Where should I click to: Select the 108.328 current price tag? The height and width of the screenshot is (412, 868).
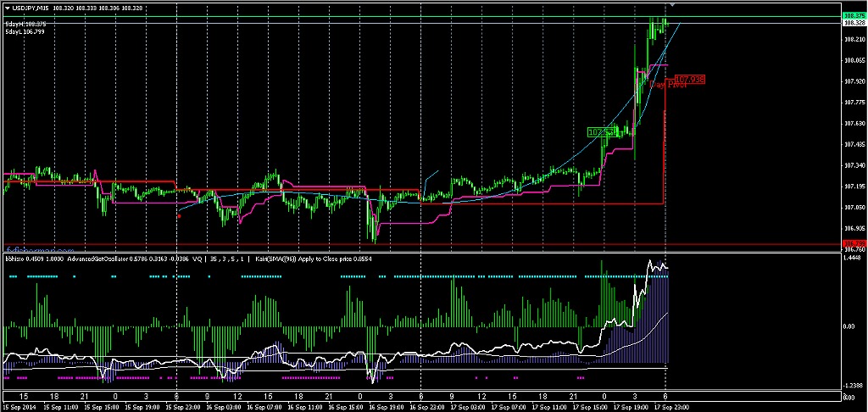[x=854, y=24]
